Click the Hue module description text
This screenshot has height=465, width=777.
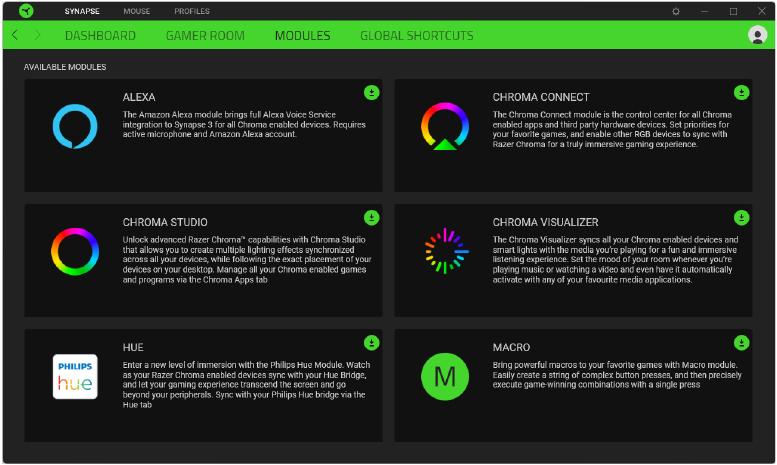point(246,385)
